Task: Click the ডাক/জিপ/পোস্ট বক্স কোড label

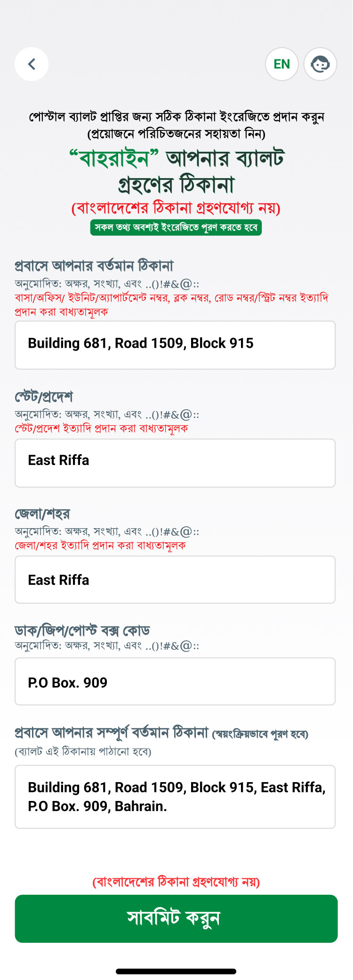Action: point(82,630)
